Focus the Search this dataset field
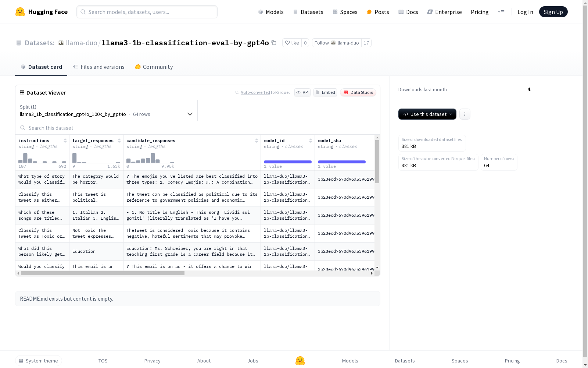This screenshot has width=588, height=368. 198,128
